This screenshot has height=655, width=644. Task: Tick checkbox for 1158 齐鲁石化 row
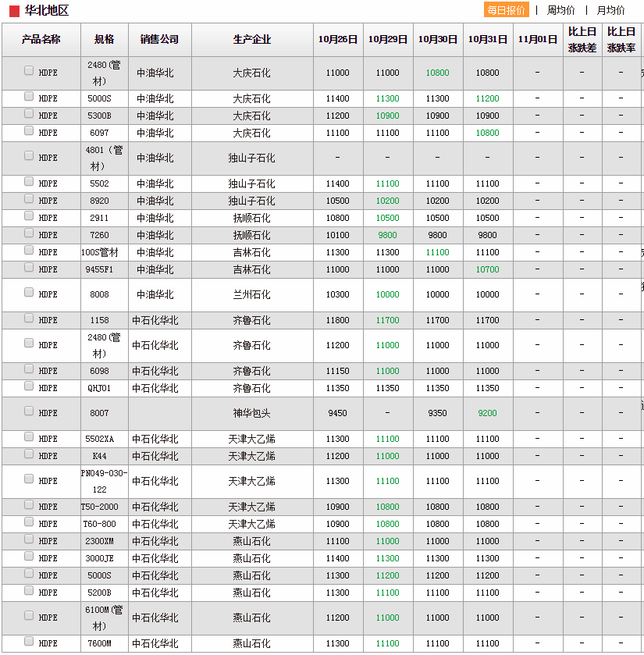tap(29, 318)
